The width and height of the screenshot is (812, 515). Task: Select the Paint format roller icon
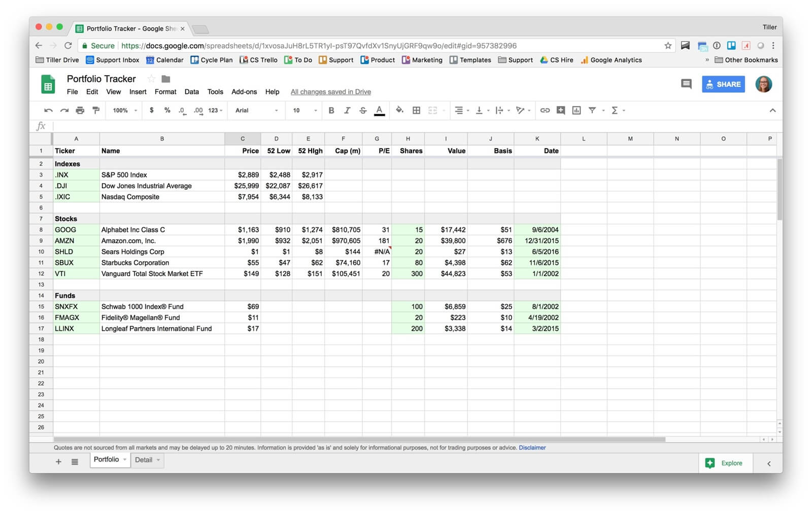tap(96, 110)
